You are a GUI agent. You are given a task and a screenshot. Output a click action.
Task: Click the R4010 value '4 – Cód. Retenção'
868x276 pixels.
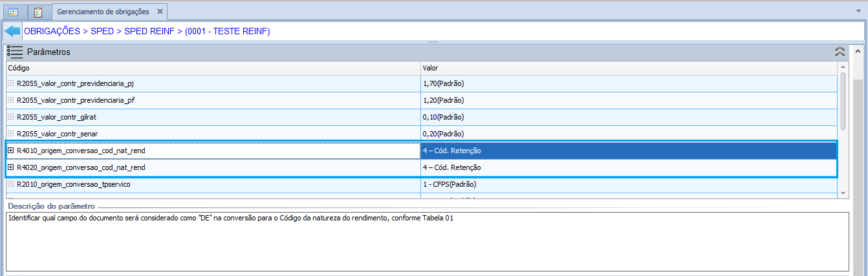[451, 151]
